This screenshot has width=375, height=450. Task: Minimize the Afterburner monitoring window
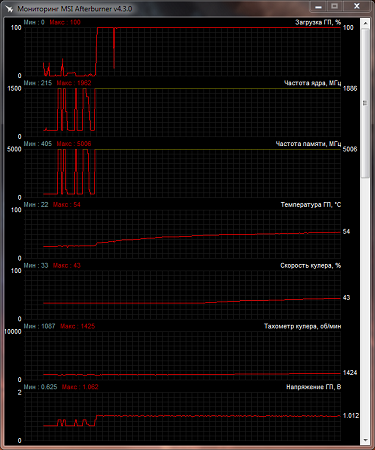click(x=318, y=6)
